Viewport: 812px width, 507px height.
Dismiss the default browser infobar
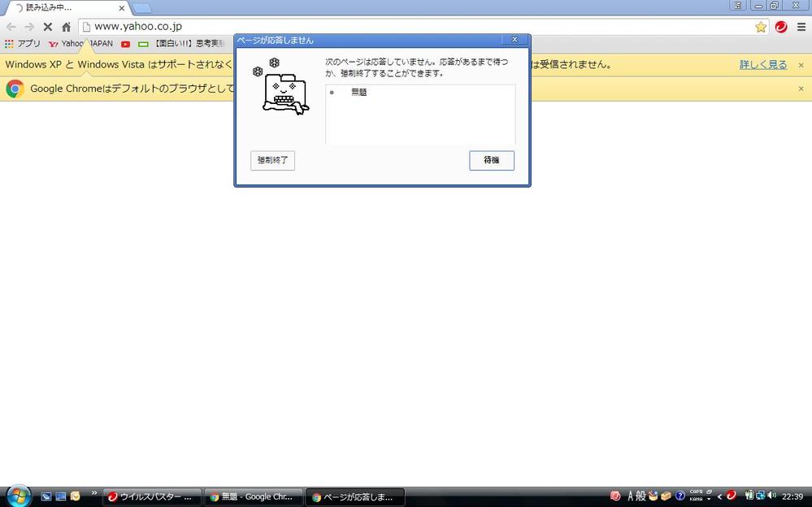click(801, 89)
